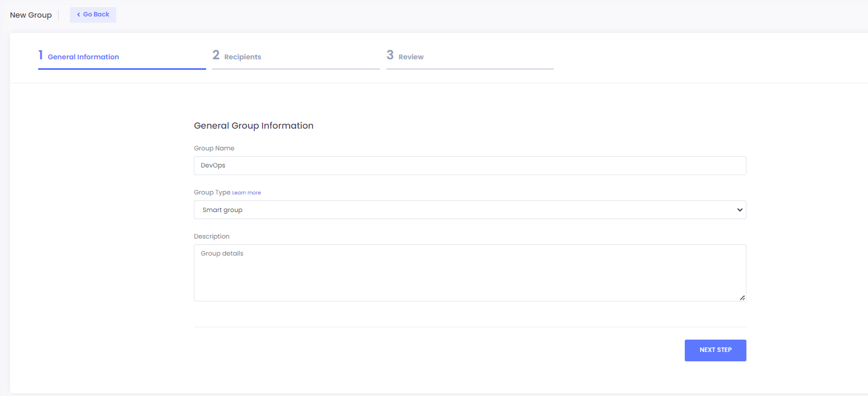This screenshot has height=396, width=868.
Task: Click the Go Back button
Action: pyautogui.click(x=93, y=15)
